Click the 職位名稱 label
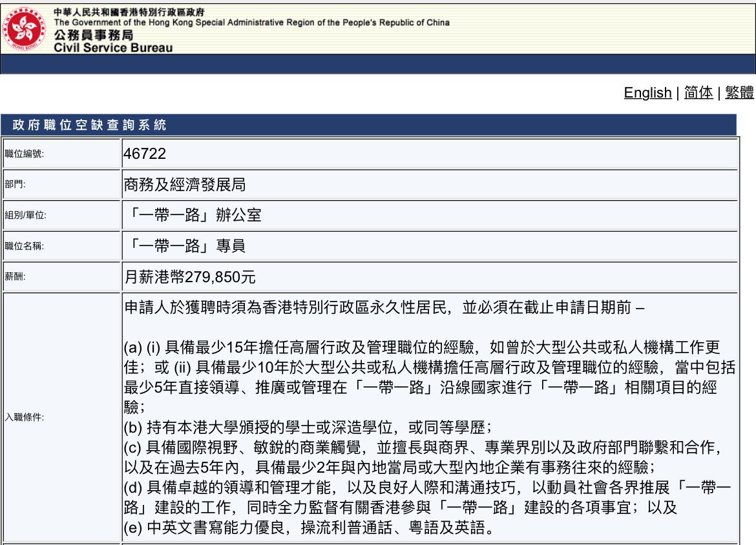The width and height of the screenshot is (756, 545). [x=24, y=246]
